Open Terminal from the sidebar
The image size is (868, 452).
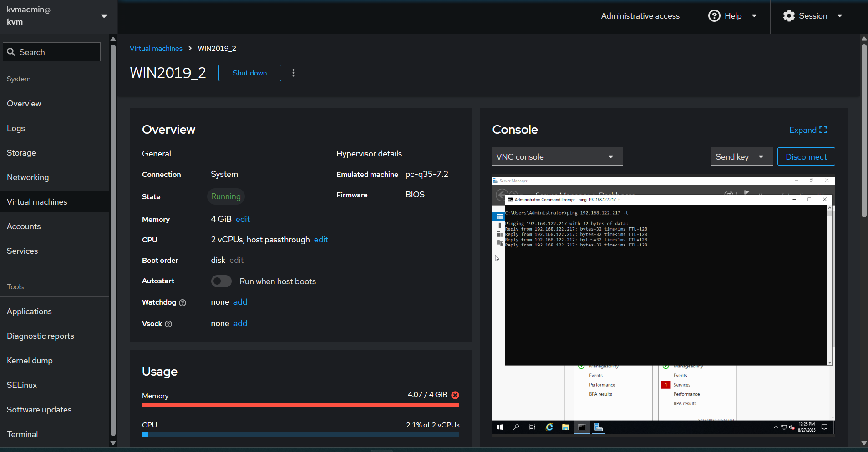[22, 434]
